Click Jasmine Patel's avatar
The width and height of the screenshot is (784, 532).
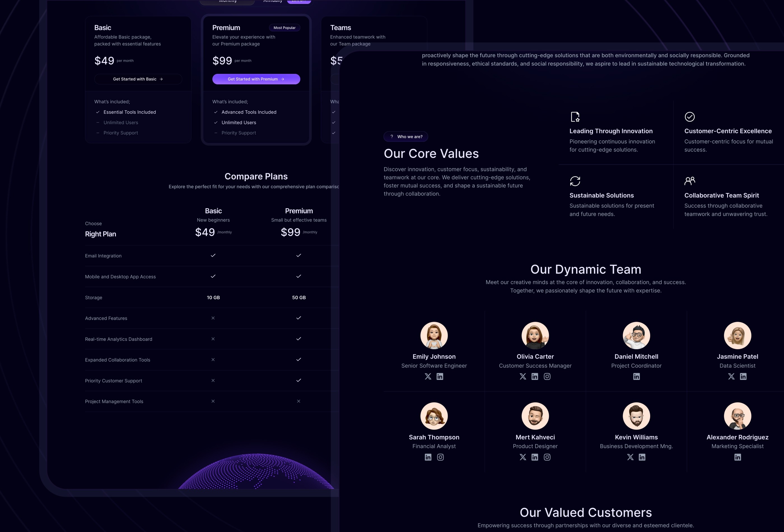tap(738, 335)
